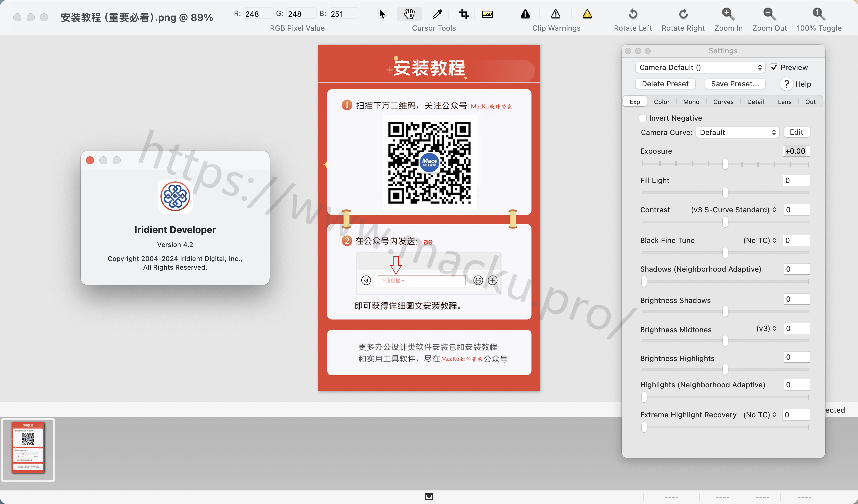This screenshot has width=858, height=504.
Task: Click the B pixel value field
Action: 344,14
